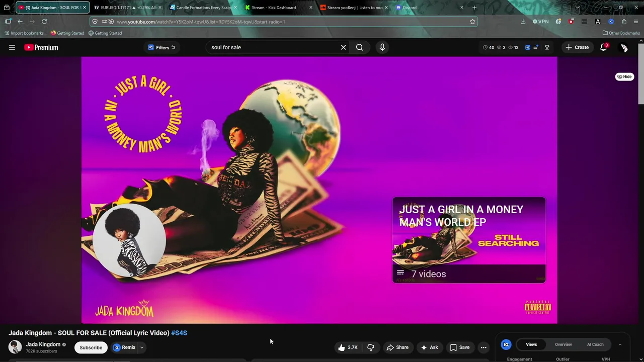Bookmark this page with star icon
The width and height of the screenshot is (644, 362).
click(472, 22)
